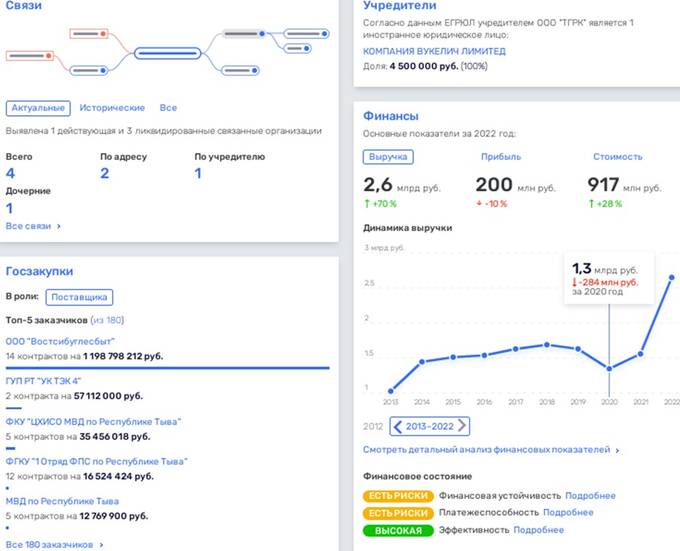Show Все connections tab
Screen dimensions: 680x551
pyautogui.click(x=168, y=108)
